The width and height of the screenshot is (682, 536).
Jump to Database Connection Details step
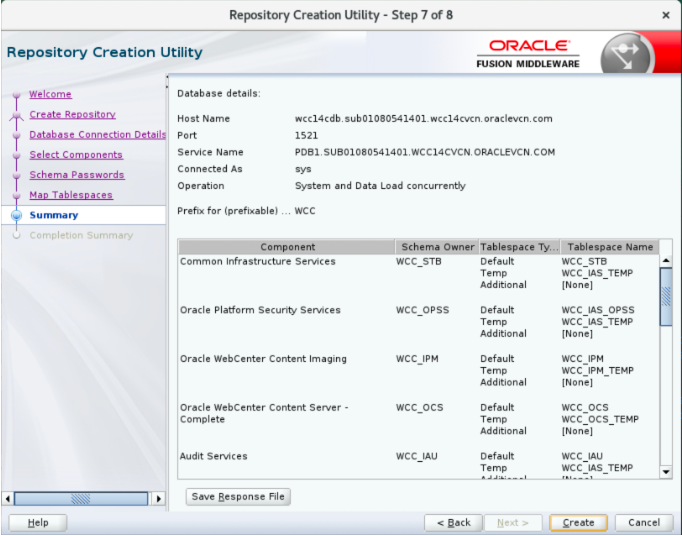click(97, 134)
